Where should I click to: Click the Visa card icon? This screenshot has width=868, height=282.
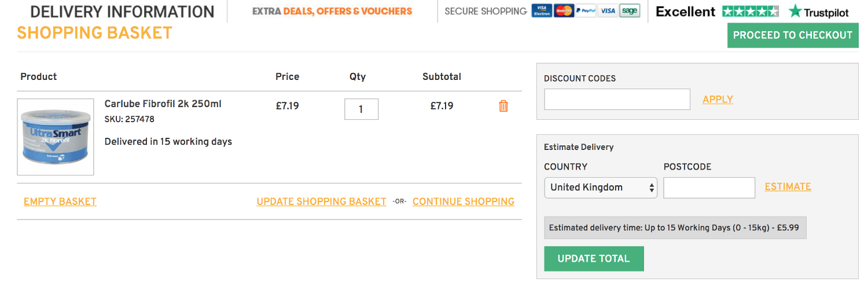(x=607, y=11)
